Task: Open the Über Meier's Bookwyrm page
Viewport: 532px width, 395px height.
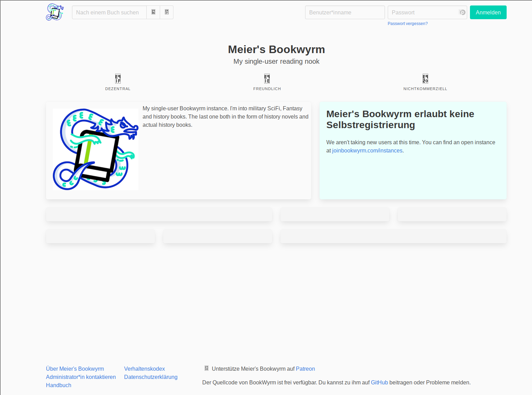Action: pyautogui.click(x=75, y=369)
